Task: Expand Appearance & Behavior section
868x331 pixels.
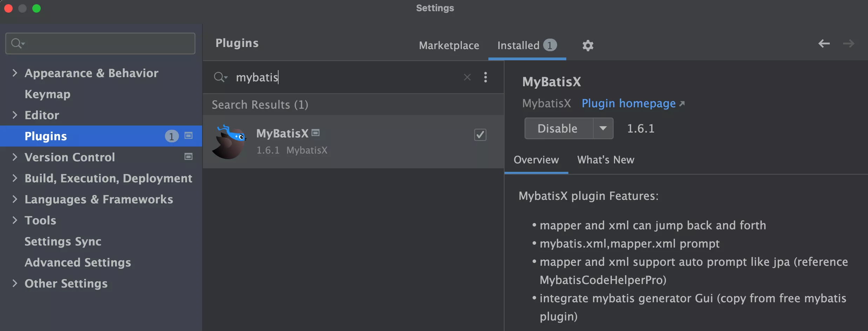Action: point(15,73)
